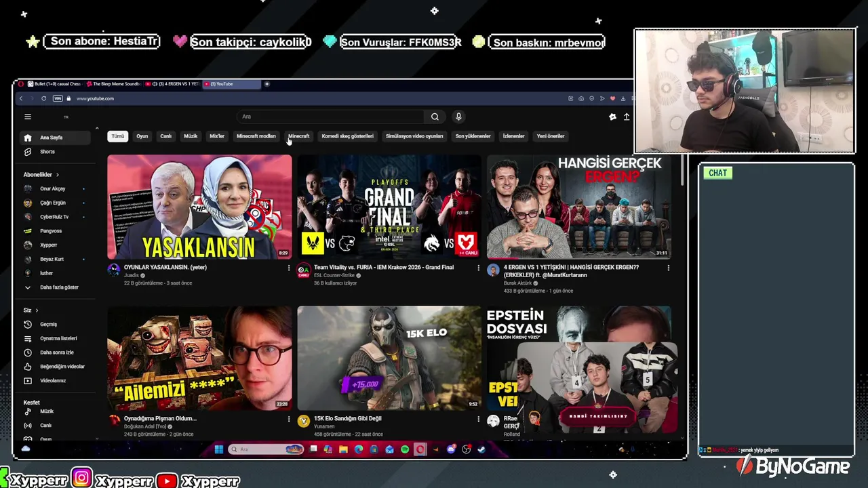Image resolution: width=868 pixels, height=488 pixels.
Task: Select the Mix'ler filter chip
Action: 217,136
